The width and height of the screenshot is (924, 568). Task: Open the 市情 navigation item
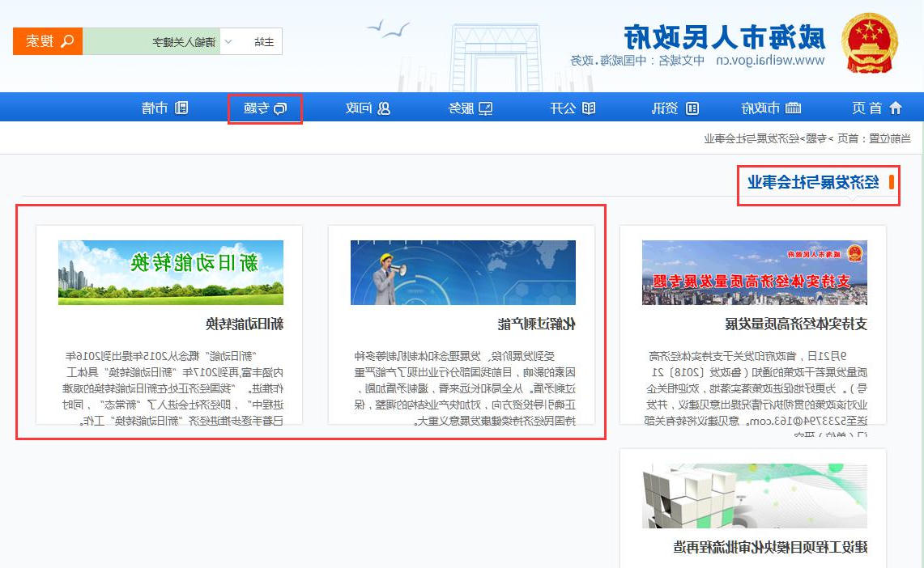coord(164,108)
